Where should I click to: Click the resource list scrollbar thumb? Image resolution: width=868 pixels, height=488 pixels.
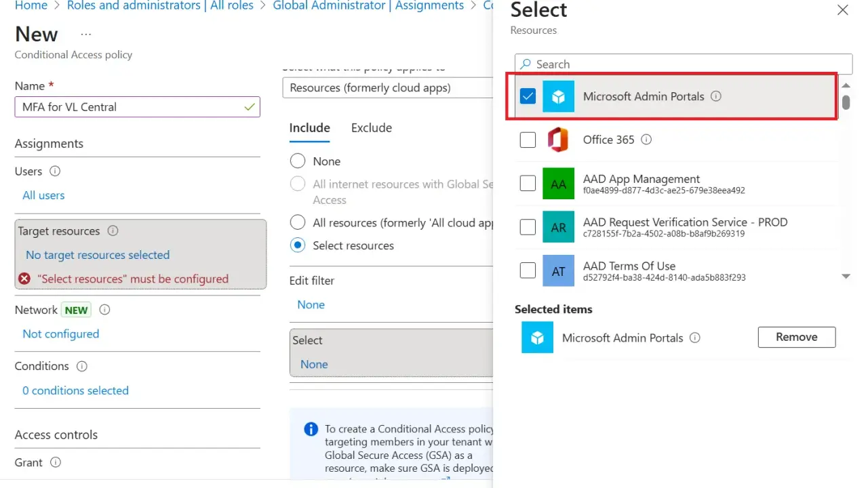846,102
